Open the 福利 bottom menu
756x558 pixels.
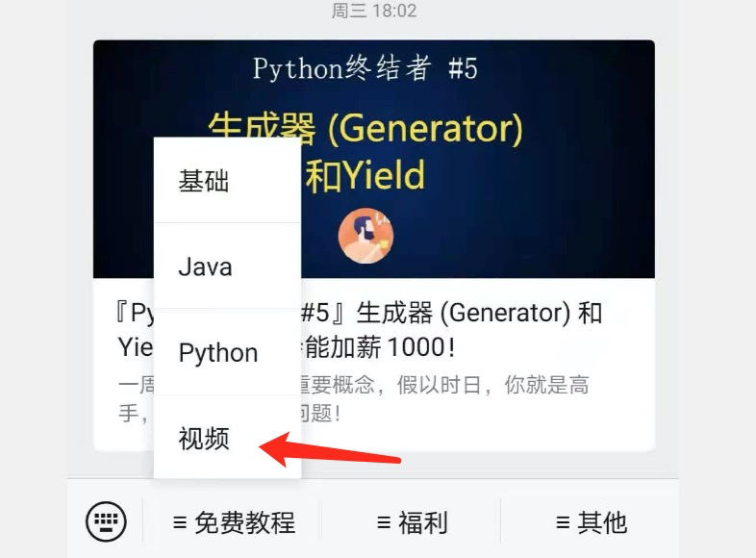coord(412,522)
